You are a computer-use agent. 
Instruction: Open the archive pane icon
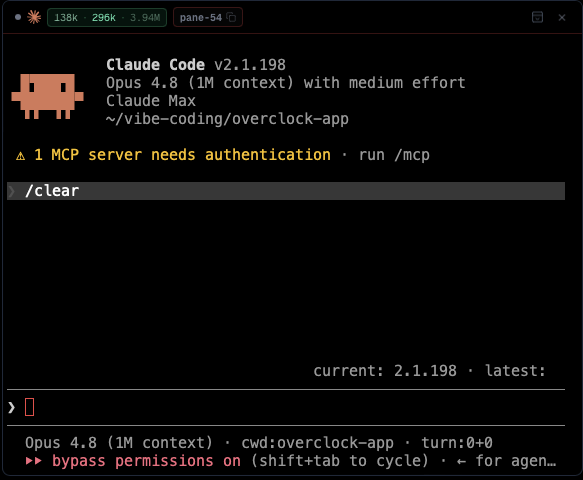tap(537, 17)
